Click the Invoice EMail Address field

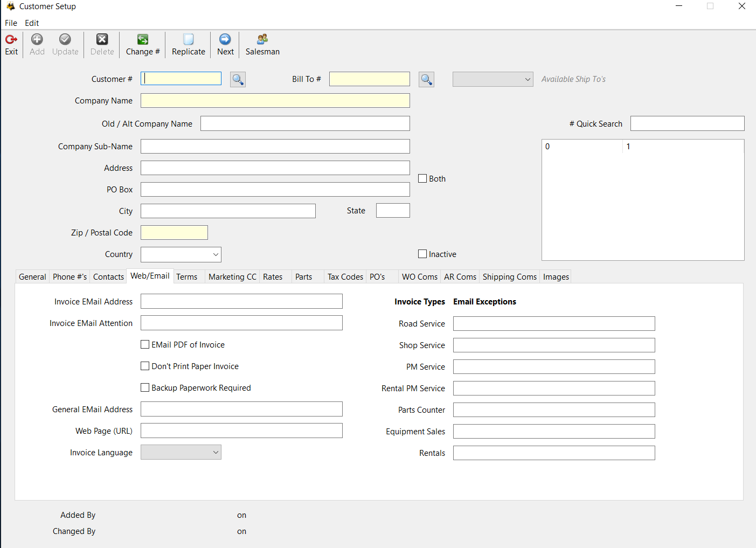click(241, 301)
